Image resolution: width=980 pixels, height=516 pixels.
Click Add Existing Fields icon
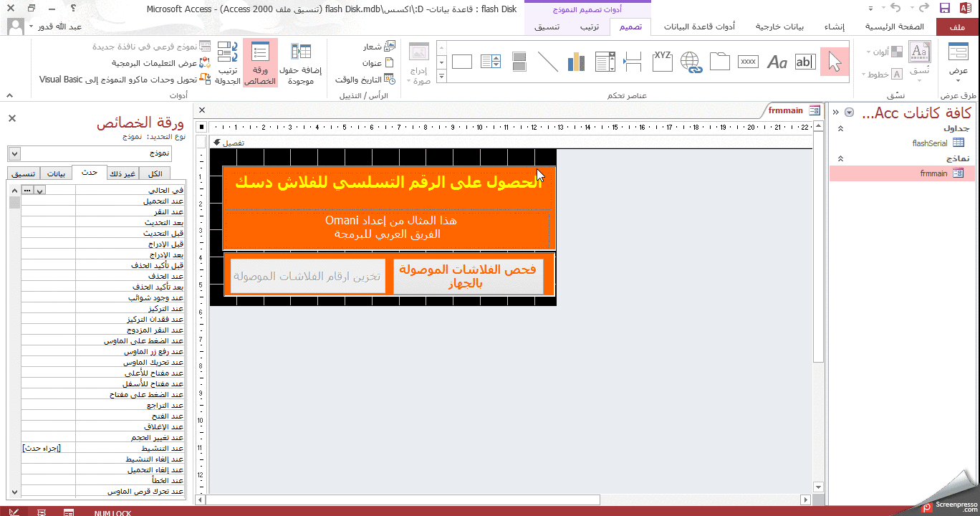(301, 63)
